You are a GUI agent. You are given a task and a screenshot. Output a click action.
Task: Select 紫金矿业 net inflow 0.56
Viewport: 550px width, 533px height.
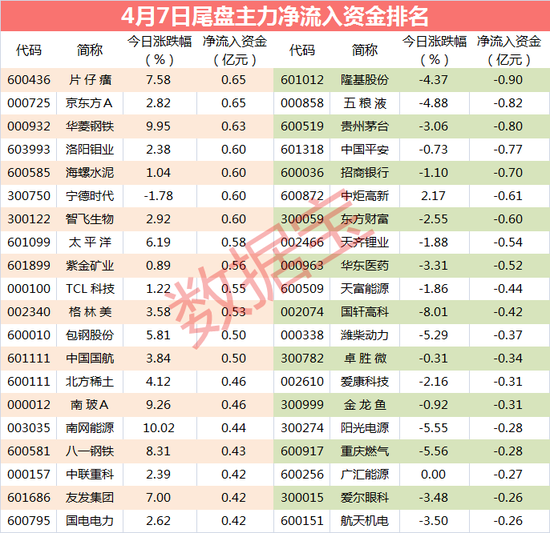point(234,265)
